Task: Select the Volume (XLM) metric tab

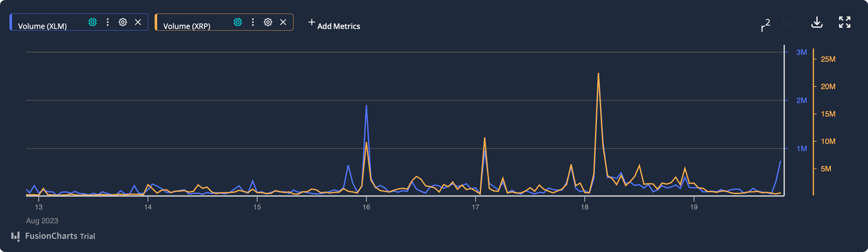Action: [x=42, y=25]
